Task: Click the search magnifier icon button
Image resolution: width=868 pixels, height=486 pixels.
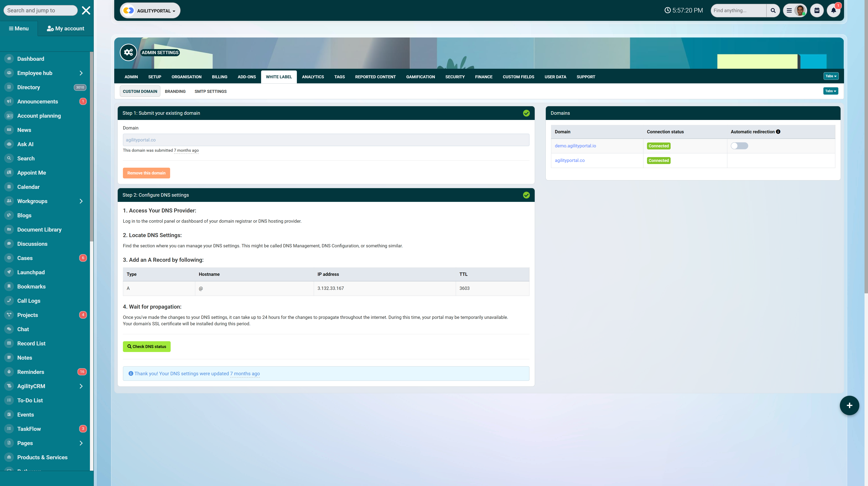Action: pyautogui.click(x=773, y=10)
